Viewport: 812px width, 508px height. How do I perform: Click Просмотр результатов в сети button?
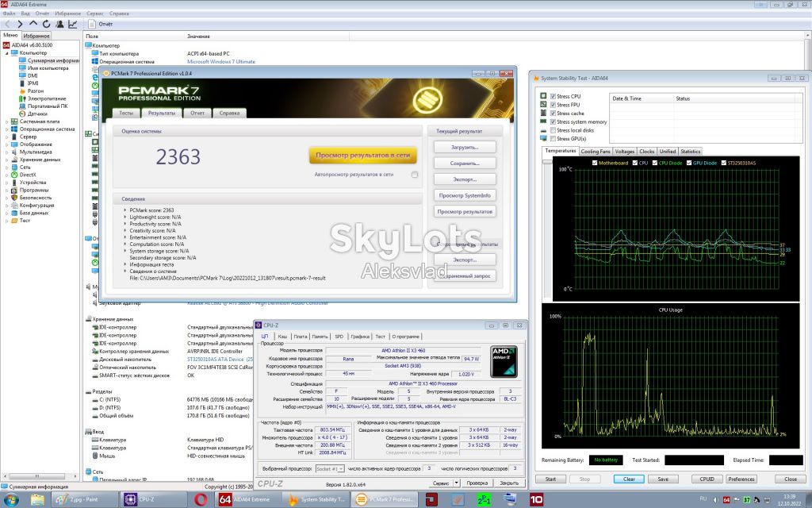pos(362,155)
